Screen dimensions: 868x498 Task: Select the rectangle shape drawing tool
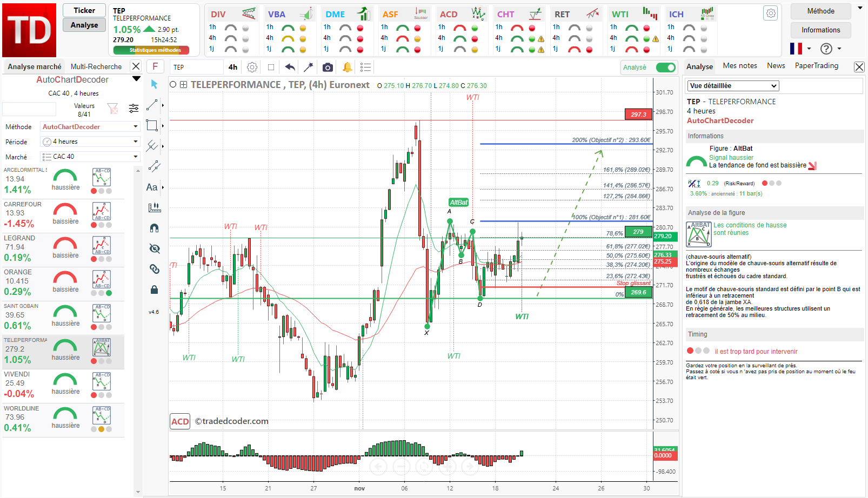point(152,125)
